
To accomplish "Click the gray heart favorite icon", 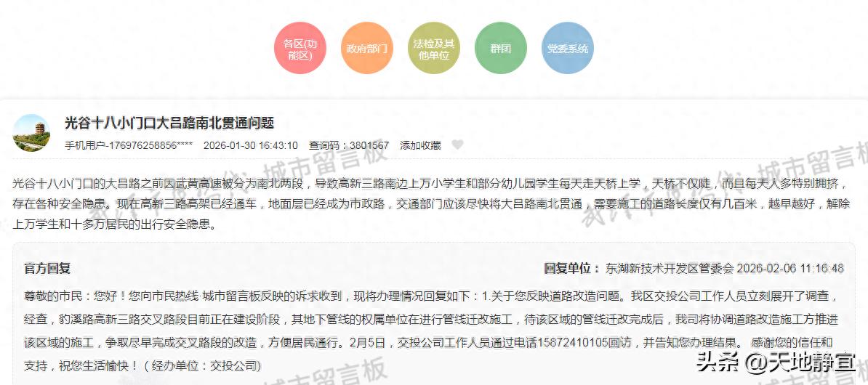I will (457, 145).
